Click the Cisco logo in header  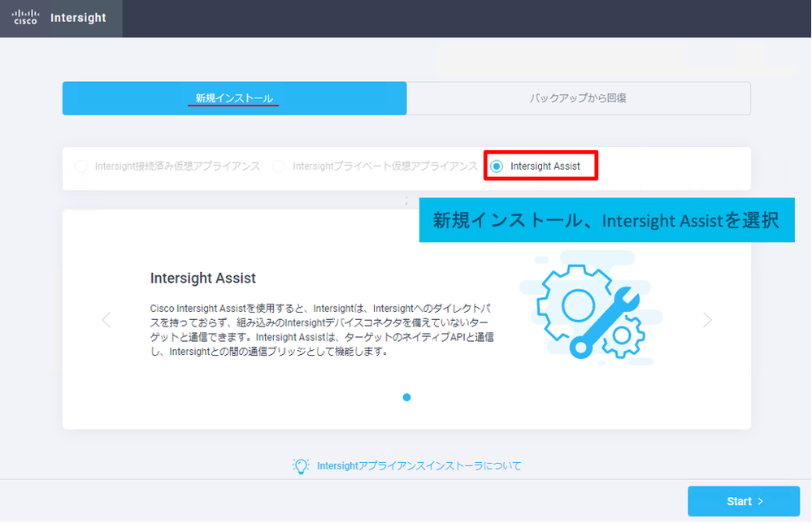[25, 18]
